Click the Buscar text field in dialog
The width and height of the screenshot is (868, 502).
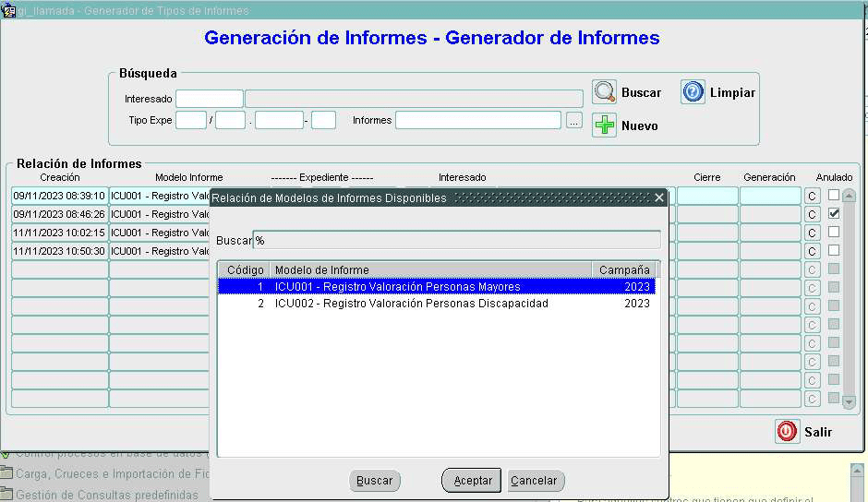click(457, 240)
